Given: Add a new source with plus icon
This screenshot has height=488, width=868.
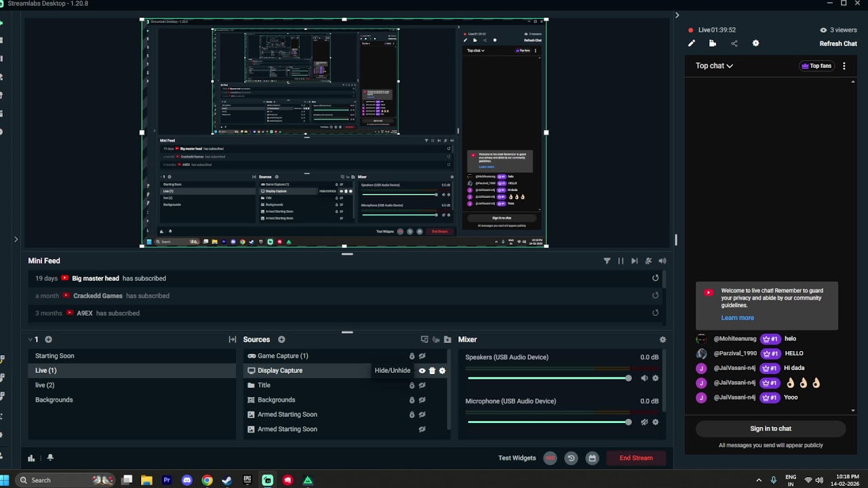Looking at the screenshot, I should 281,340.
